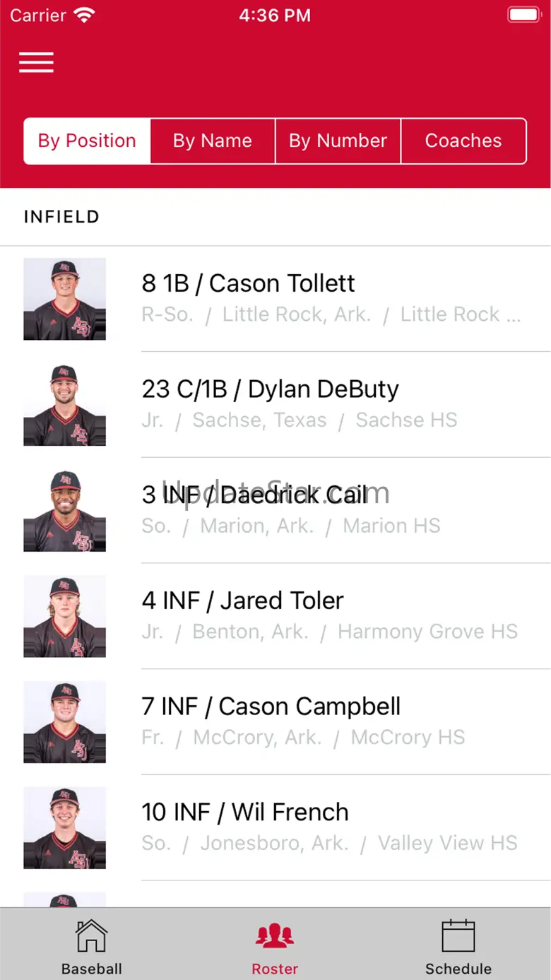Open the 7 INF Cason Campbell entry
551x980 pixels.
[x=275, y=722]
